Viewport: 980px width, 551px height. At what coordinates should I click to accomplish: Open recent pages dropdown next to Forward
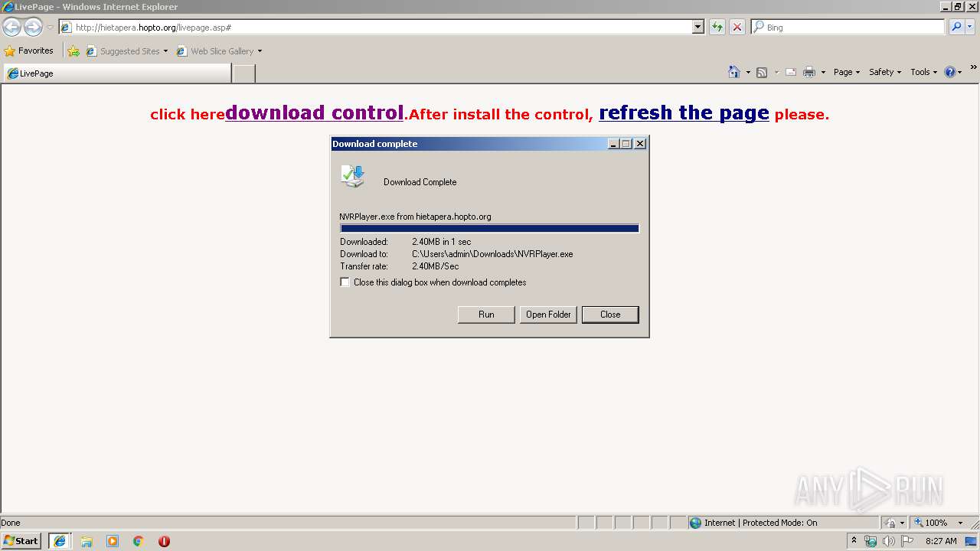pyautogui.click(x=50, y=28)
